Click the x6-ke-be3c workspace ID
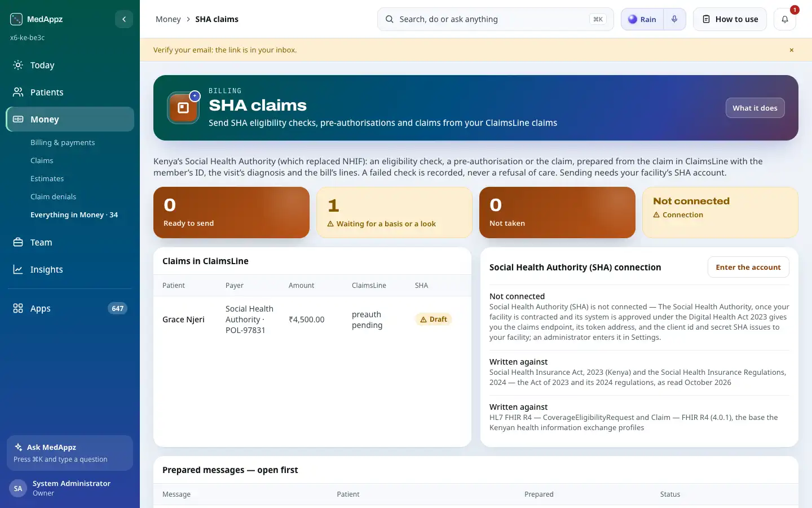The width and height of the screenshot is (812, 508). tap(28, 38)
